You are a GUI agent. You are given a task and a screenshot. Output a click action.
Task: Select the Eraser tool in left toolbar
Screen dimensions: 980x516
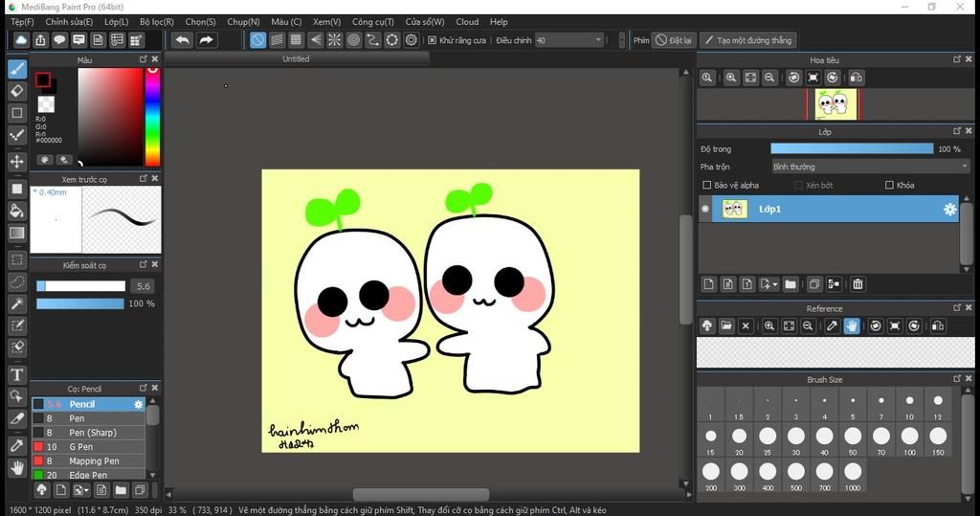16,90
